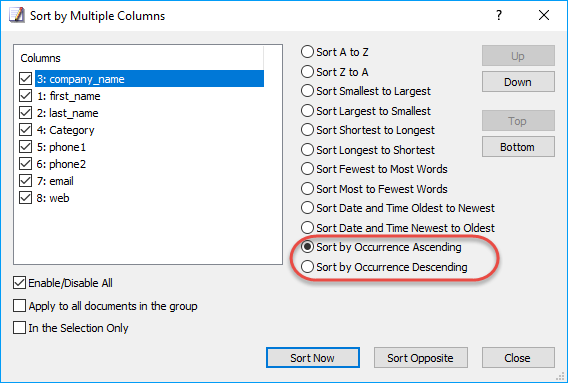Screen dimensions: 568x383
Task: Uncheck the 4: Category column checkbox
Action: click(x=25, y=130)
